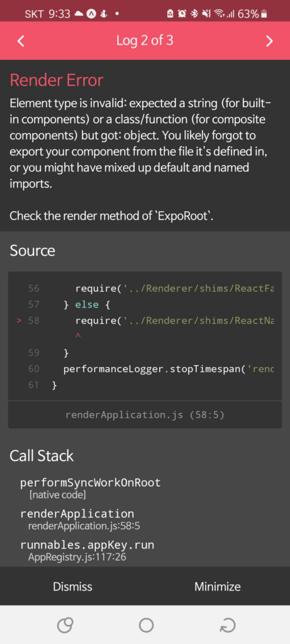Image resolution: width=290 pixels, height=644 pixels.
Task: Minimize the error overlay
Action: click(218, 586)
